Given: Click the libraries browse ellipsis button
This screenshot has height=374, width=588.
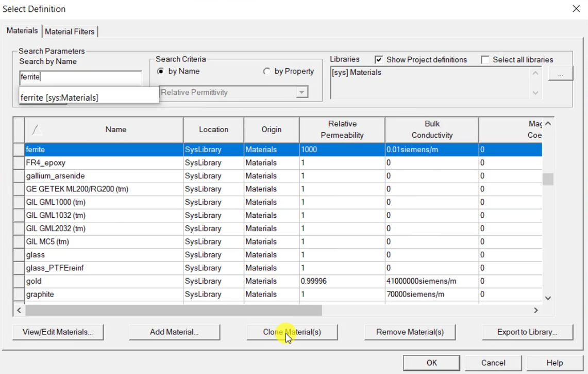Looking at the screenshot, I should [x=560, y=74].
